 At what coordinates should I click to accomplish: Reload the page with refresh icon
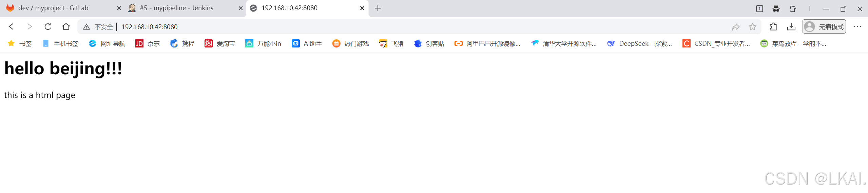[48, 26]
